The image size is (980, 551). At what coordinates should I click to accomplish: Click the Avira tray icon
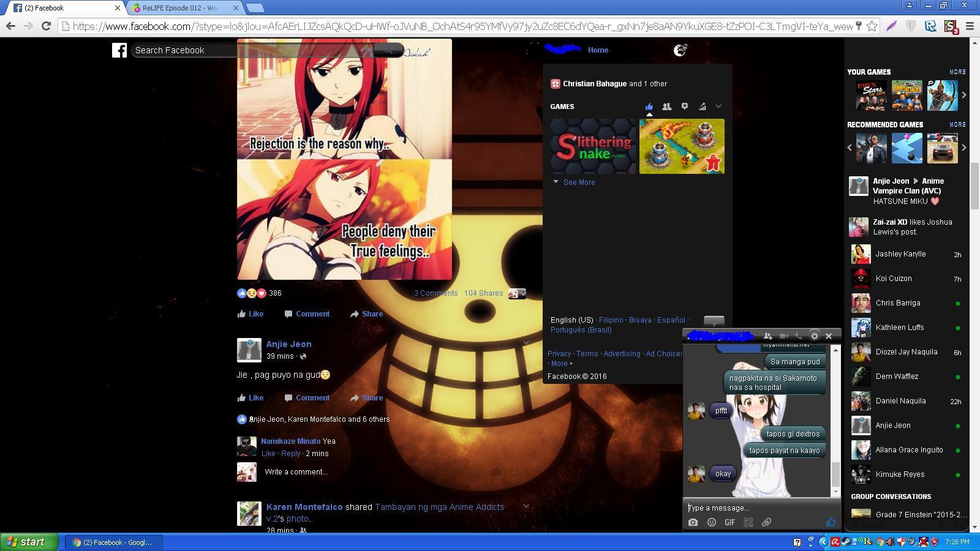click(835, 542)
